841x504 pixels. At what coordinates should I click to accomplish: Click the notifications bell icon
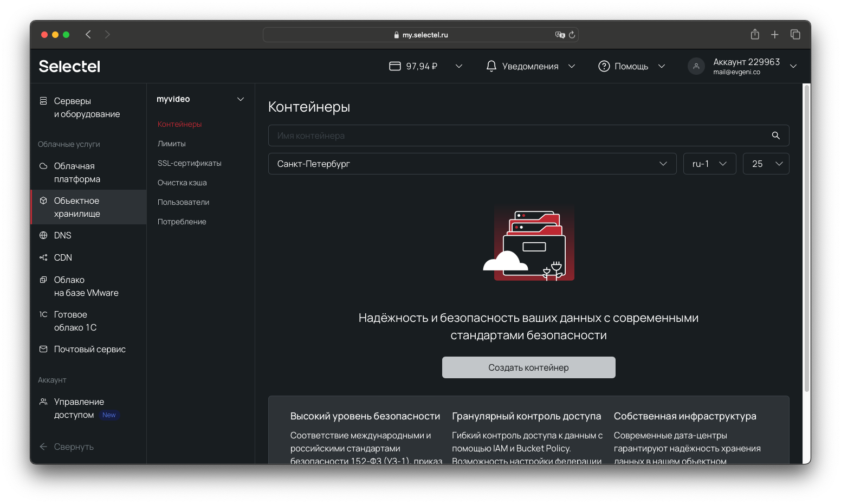point(491,66)
